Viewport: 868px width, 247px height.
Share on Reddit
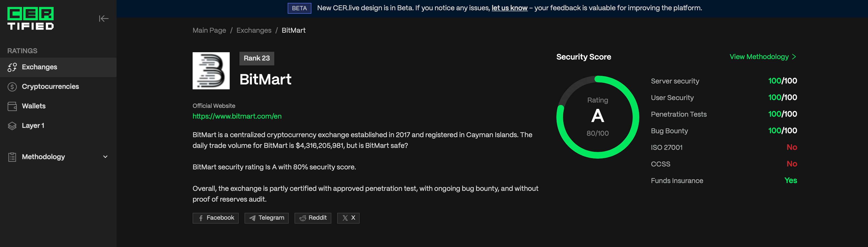[313, 218]
